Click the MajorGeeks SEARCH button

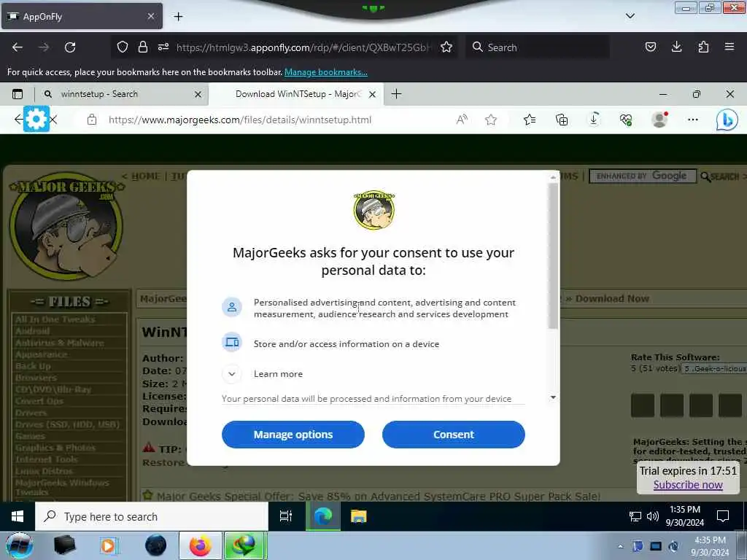pos(720,176)
